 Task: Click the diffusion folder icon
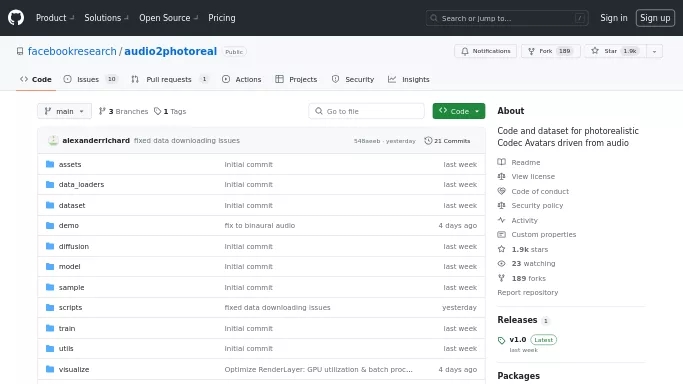pos(50,246)
